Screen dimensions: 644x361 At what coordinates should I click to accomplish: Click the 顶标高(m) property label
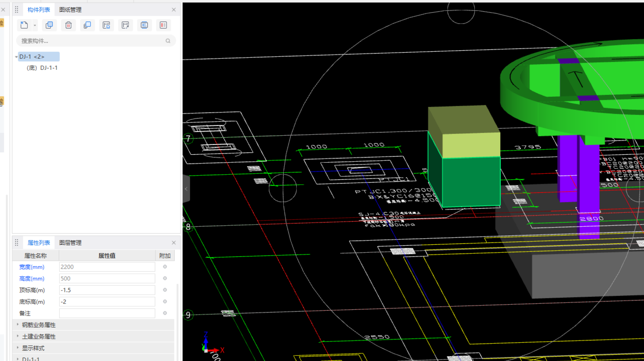point(32,290)
